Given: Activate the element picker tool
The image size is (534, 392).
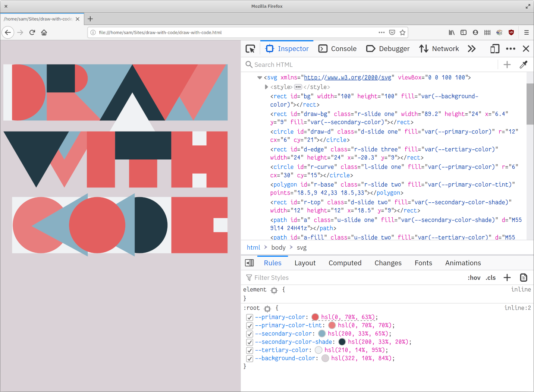Looking at the screenshot, I should (250, 49).
